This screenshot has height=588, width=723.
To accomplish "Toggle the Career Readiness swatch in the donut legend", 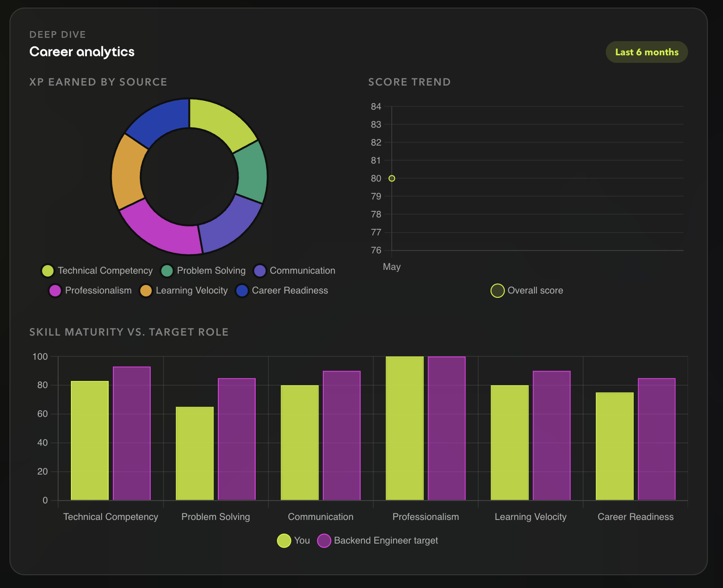I will click(x=242, y=291).
